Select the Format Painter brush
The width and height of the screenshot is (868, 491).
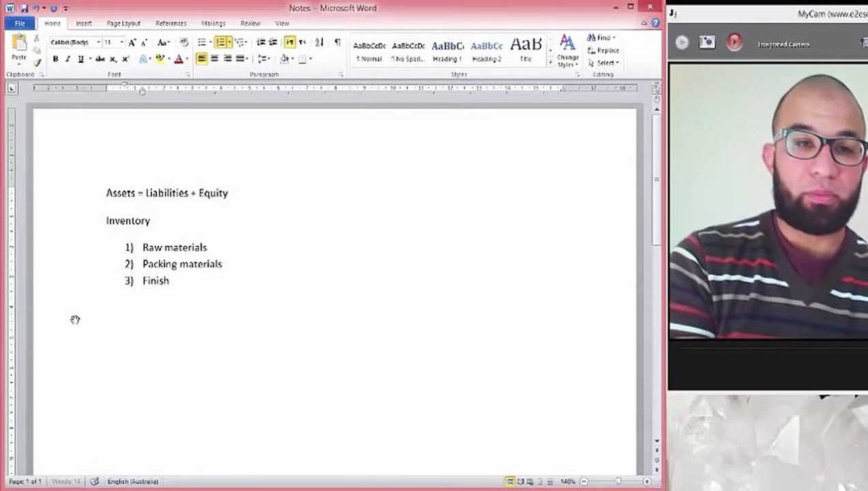[37, 61]
